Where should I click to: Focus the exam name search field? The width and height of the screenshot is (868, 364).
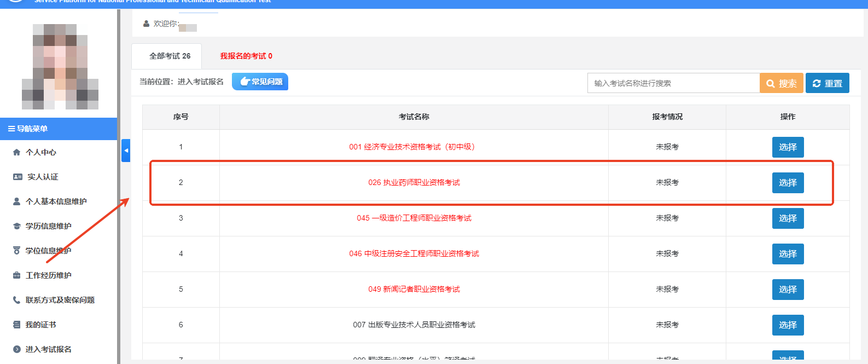click(x=673, y=83)
